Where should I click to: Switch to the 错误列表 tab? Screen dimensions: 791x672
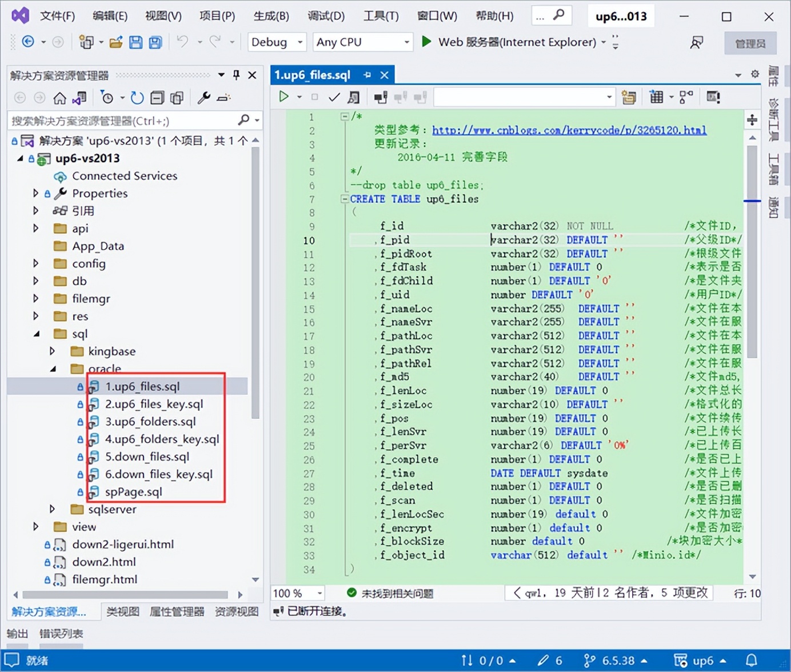coord(61,634)
